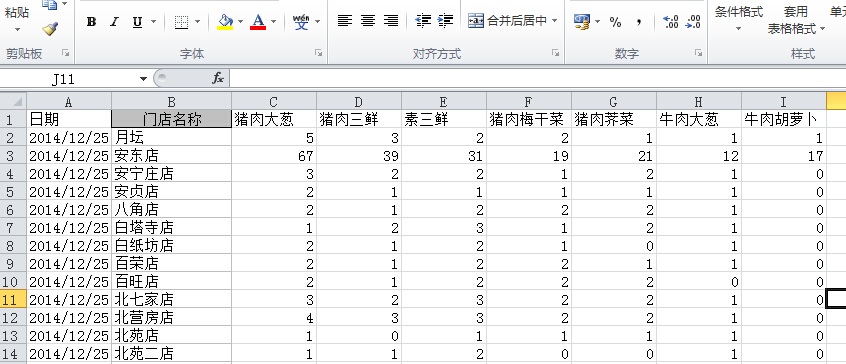Apply percent style
This screenshot has height=364, width=846.
pos(616,22)
